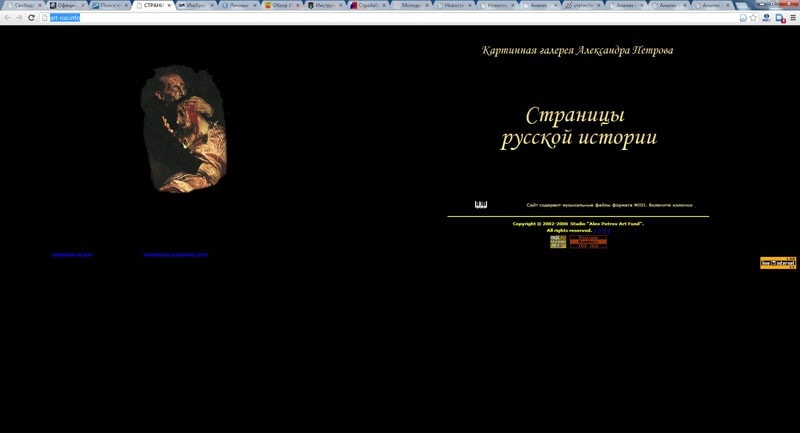Open the orange LiveInternet counter badge

tap(778, 263)
